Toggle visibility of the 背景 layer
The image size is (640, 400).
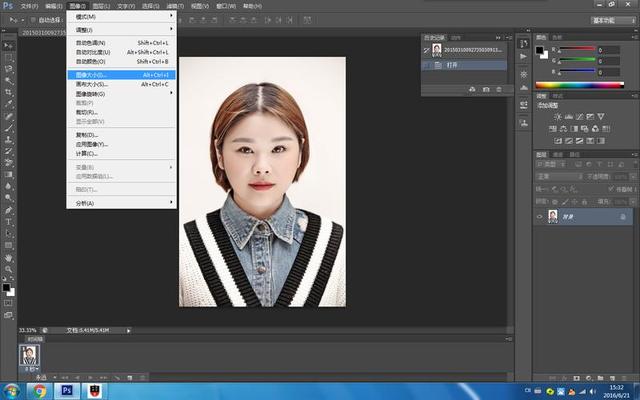coord(540,216)
